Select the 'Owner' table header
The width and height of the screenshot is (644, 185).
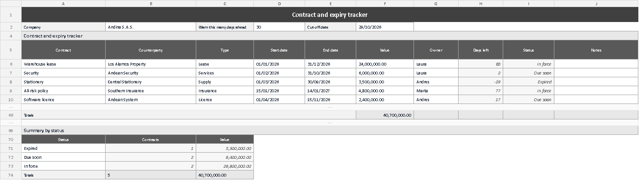coord(436,50)
